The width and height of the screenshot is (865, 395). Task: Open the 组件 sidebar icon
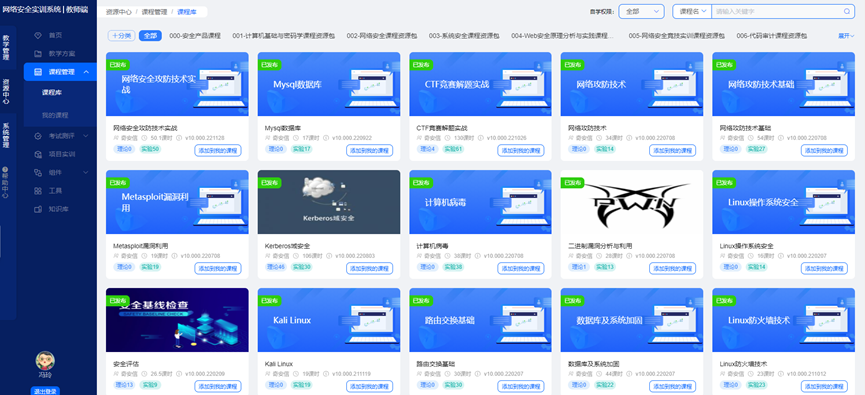[38, 173]
